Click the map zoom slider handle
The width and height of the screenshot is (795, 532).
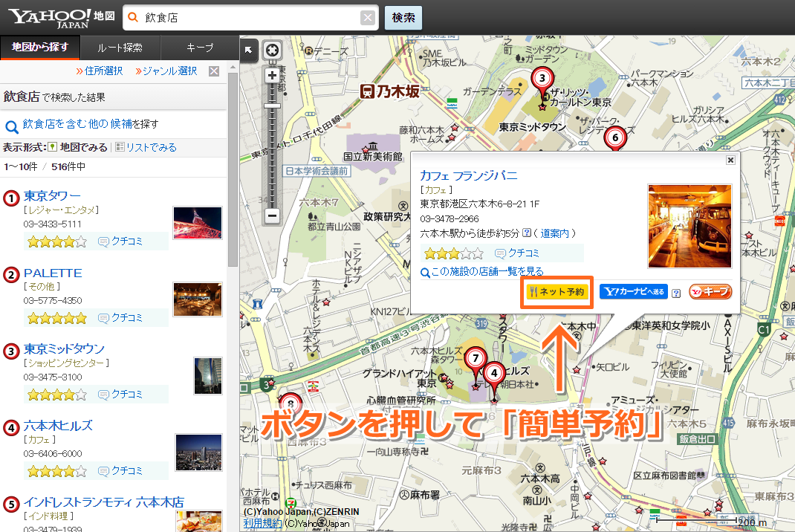(x=272, y=106)
